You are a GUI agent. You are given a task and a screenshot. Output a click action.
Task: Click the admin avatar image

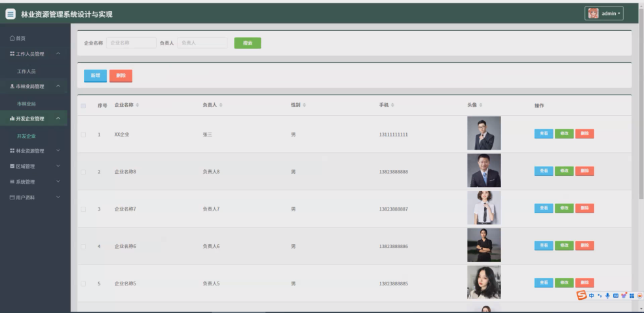click(x=593, y=13)
